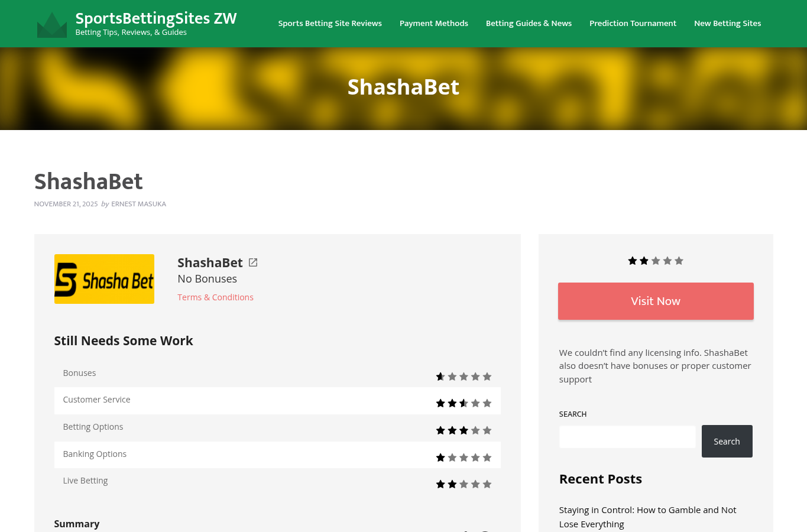Click the Live Betting star rating
The height and width of the screenshot is (532, 807).
coord(464,484)
